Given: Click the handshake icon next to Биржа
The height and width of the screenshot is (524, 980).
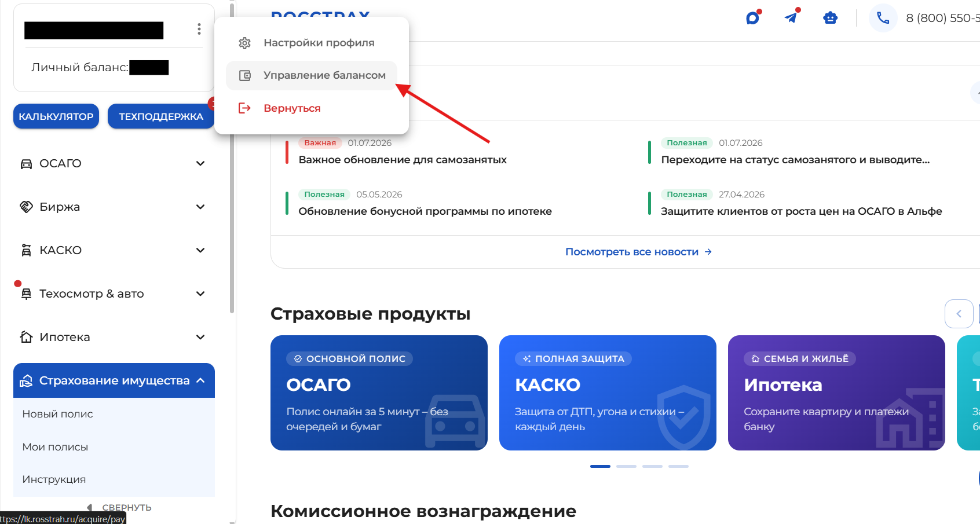Looking at the screenshot, I should click(27, 207).
